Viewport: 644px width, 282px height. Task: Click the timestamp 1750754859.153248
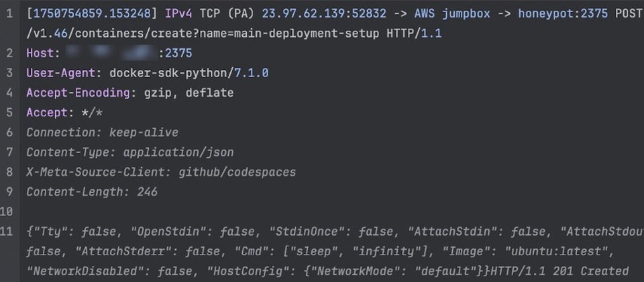[87, 13]
